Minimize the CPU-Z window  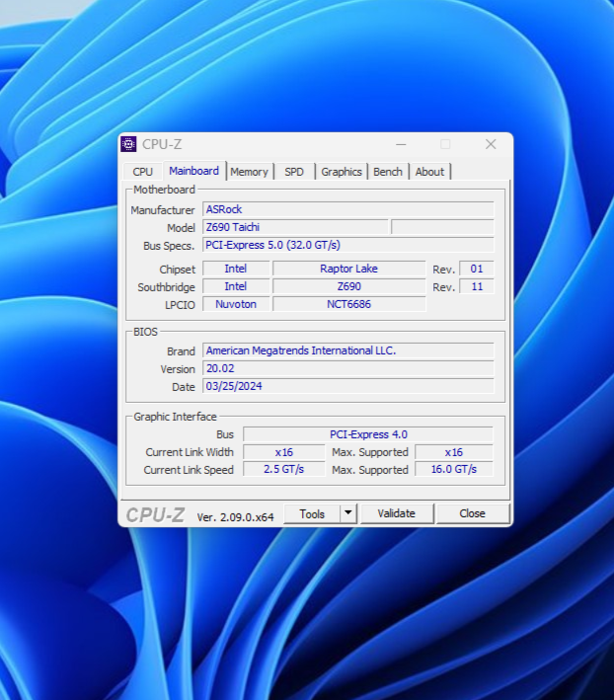click(401, 144)
